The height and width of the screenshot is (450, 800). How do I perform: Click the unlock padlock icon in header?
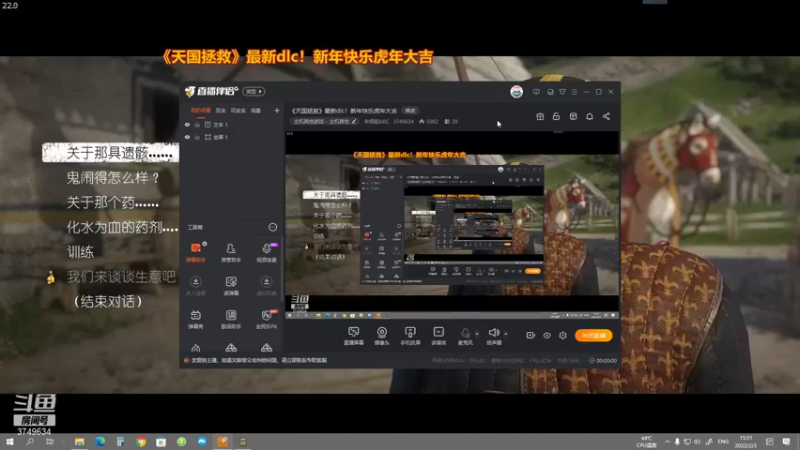(556, 116)
